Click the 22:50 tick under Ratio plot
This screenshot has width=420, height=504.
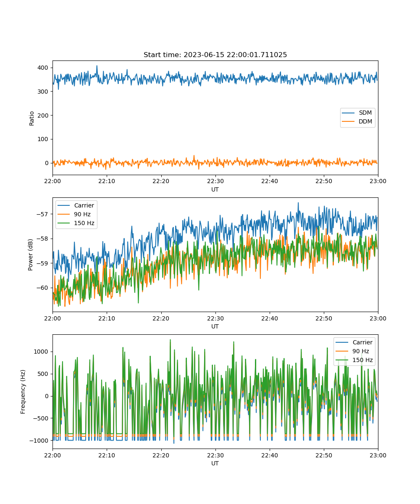click(324, 181)
